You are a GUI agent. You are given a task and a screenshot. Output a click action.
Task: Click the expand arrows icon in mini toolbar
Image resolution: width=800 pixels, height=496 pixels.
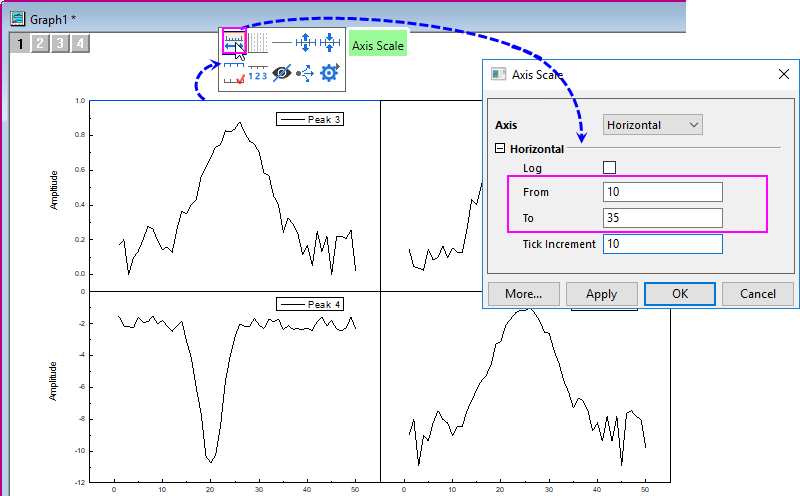tap(306, 43)
